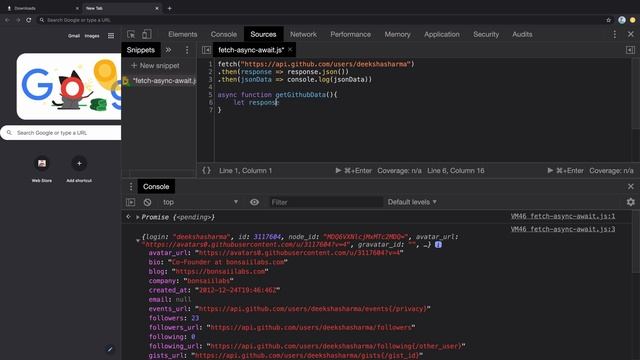Select the Console drawer tab
The image size is (640, 360).
(156, 187)
